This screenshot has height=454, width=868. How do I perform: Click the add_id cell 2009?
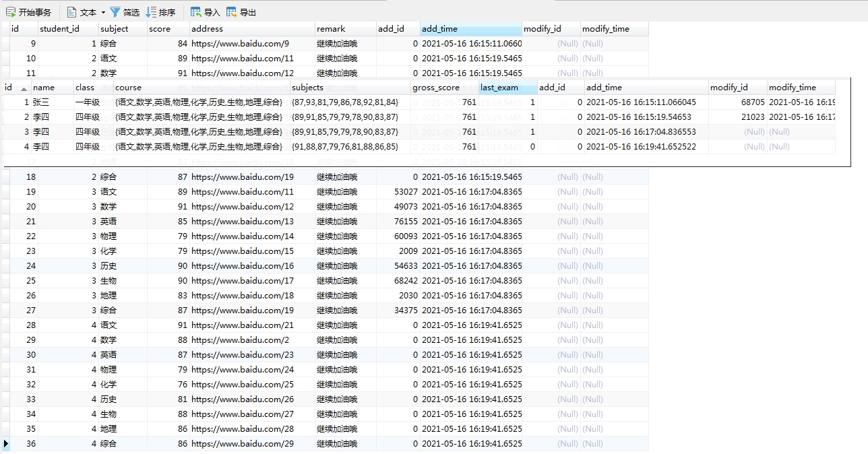pyautogui.click(x=398, y=251)
